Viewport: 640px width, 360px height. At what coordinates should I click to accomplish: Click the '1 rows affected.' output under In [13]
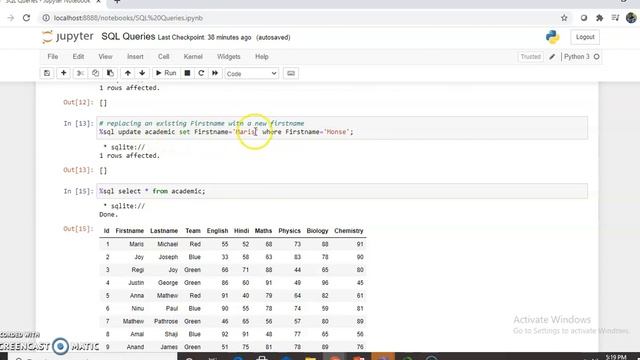[x=129, y=156]
